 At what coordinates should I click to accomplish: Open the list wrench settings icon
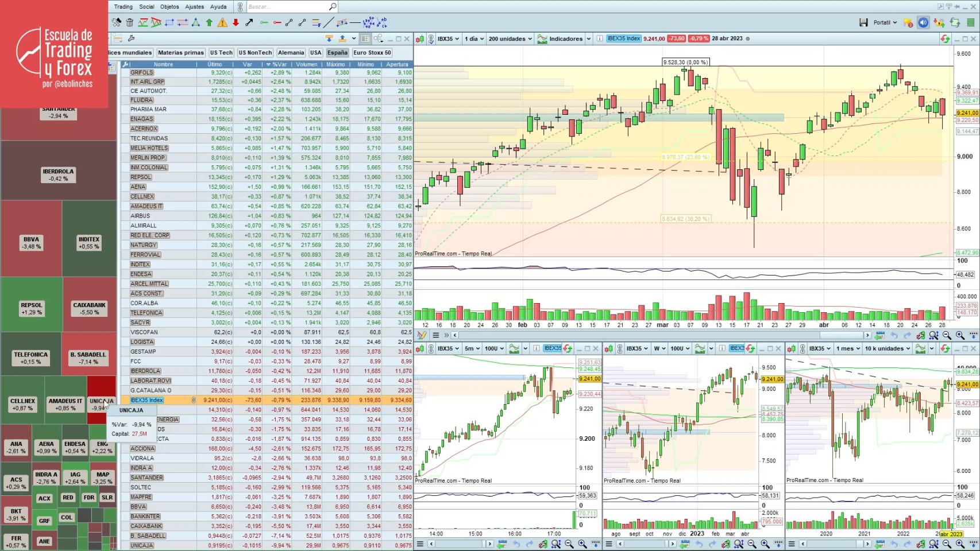click(131, 38)
